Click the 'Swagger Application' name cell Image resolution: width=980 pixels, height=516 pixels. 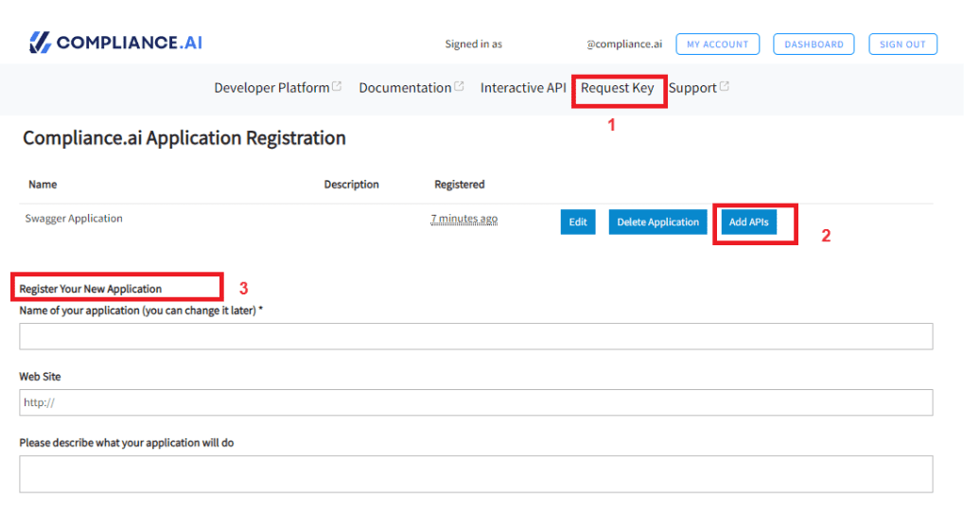pos(74,219)
